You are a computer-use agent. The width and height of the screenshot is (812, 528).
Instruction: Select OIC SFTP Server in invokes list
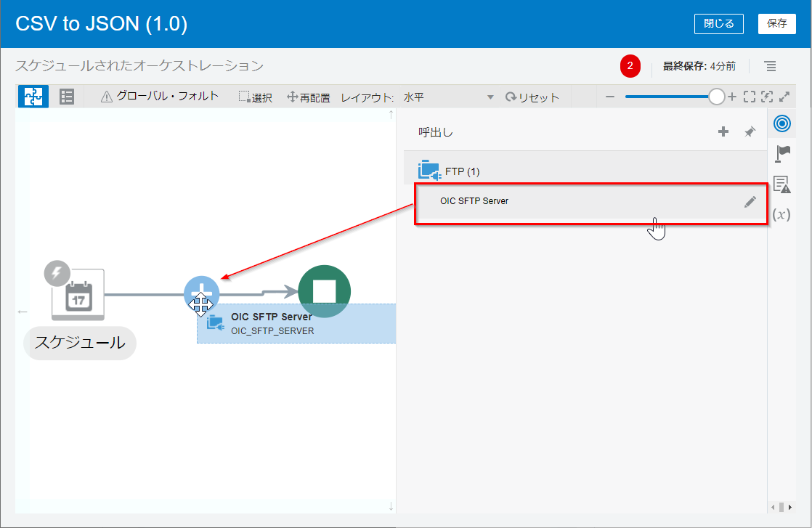point(474,201)
